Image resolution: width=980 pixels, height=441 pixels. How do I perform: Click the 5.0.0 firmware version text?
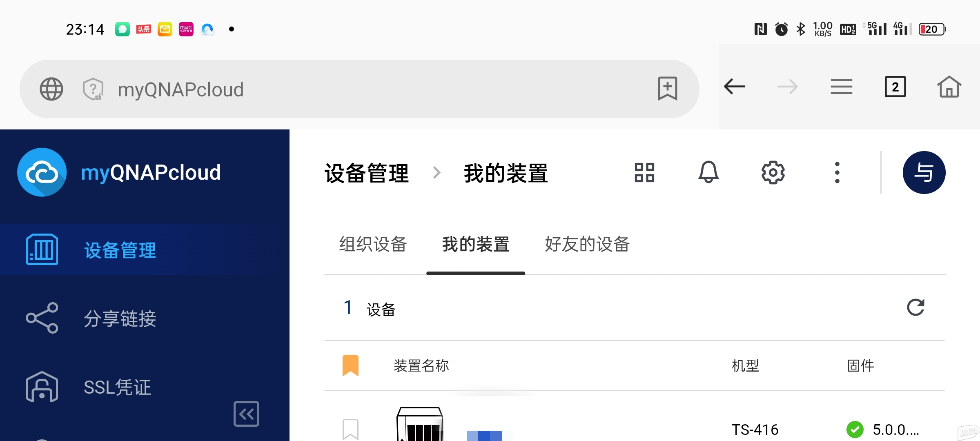tap(896, 430)
